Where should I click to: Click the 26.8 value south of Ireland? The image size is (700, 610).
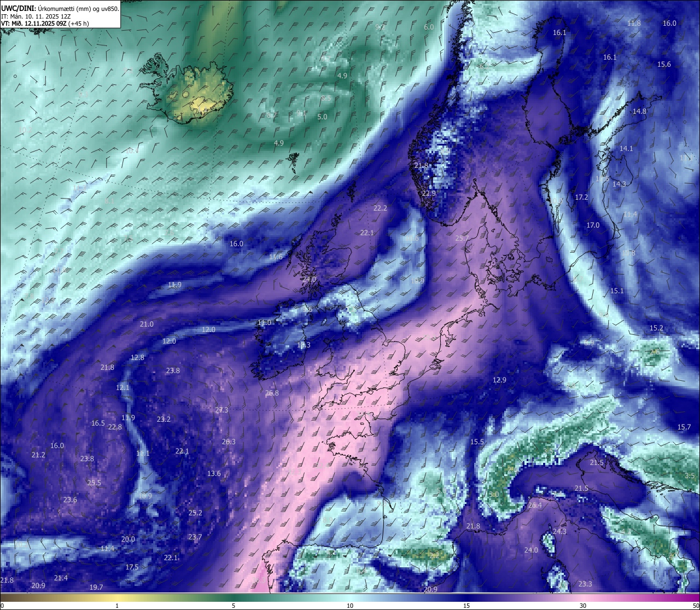pos(272,393)
